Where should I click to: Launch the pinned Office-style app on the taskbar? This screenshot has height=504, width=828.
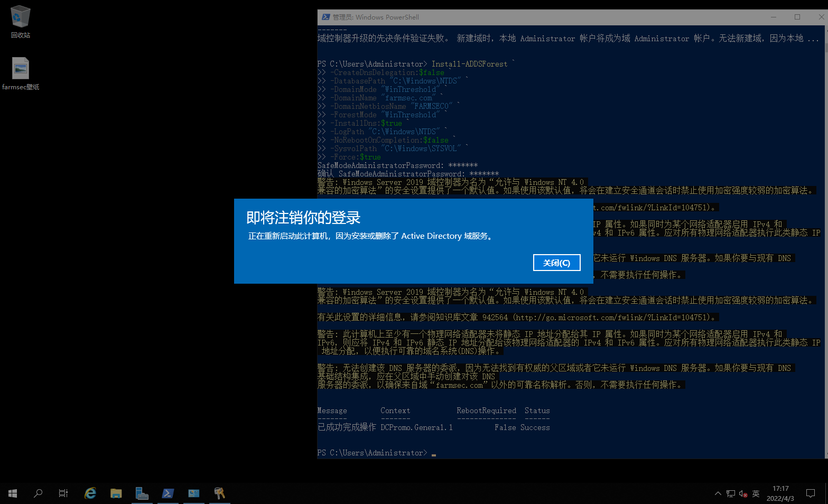(193, 493)
